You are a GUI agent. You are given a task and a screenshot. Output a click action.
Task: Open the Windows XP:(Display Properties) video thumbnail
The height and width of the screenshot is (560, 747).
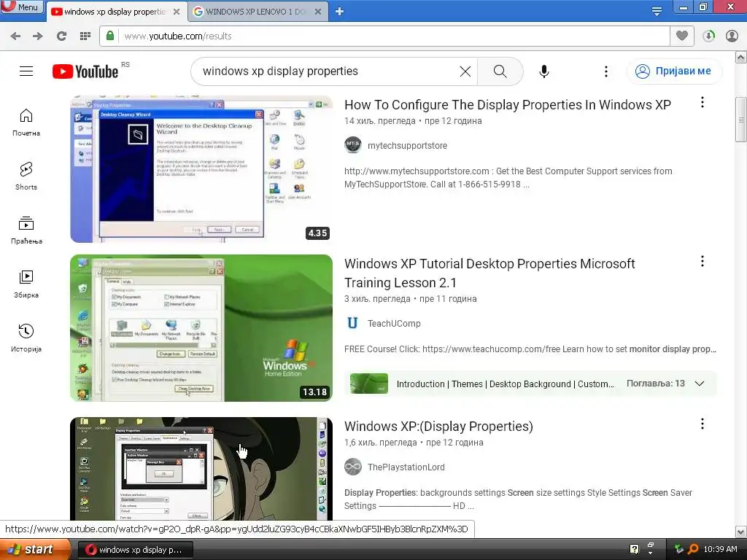click(x=201, y=469)
